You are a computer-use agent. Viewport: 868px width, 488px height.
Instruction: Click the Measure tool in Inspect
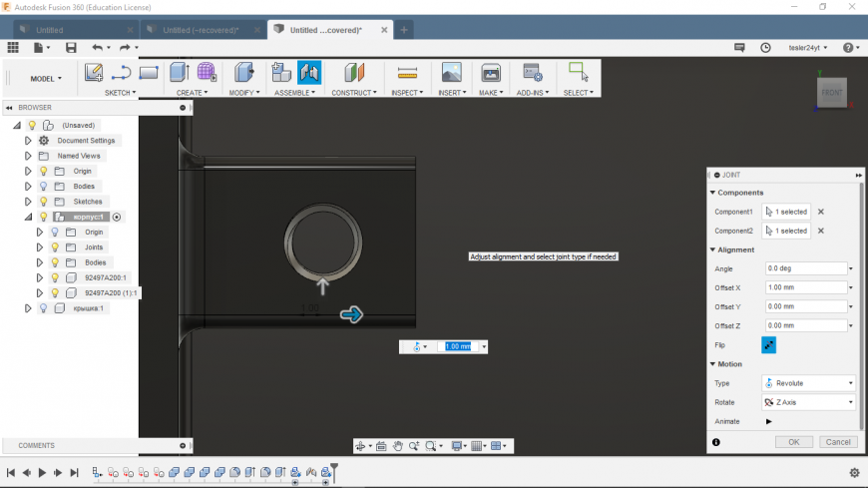click(406, 72)
